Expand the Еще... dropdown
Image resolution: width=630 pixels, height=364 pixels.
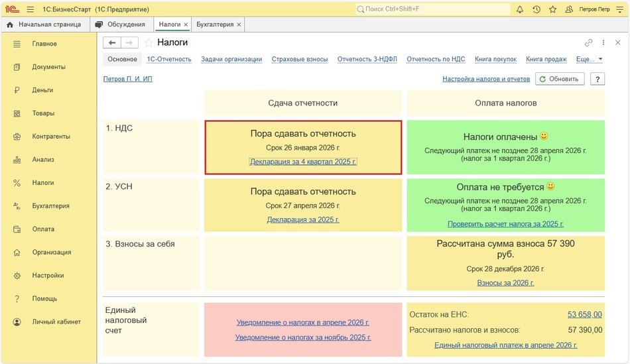pyautogui.click(x=590, y=59)
